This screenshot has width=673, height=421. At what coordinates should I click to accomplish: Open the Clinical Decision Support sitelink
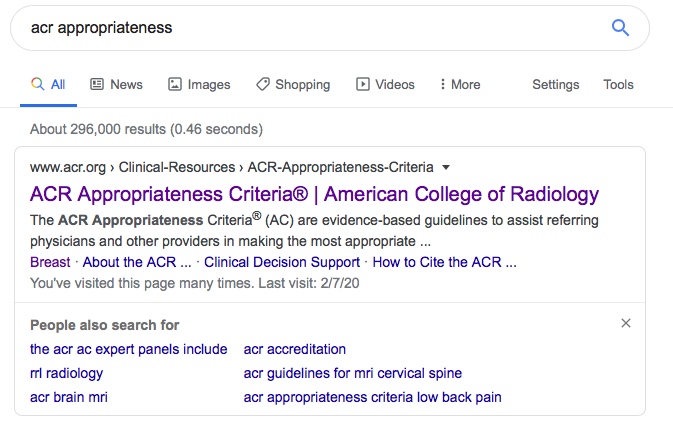coord(282,262)
